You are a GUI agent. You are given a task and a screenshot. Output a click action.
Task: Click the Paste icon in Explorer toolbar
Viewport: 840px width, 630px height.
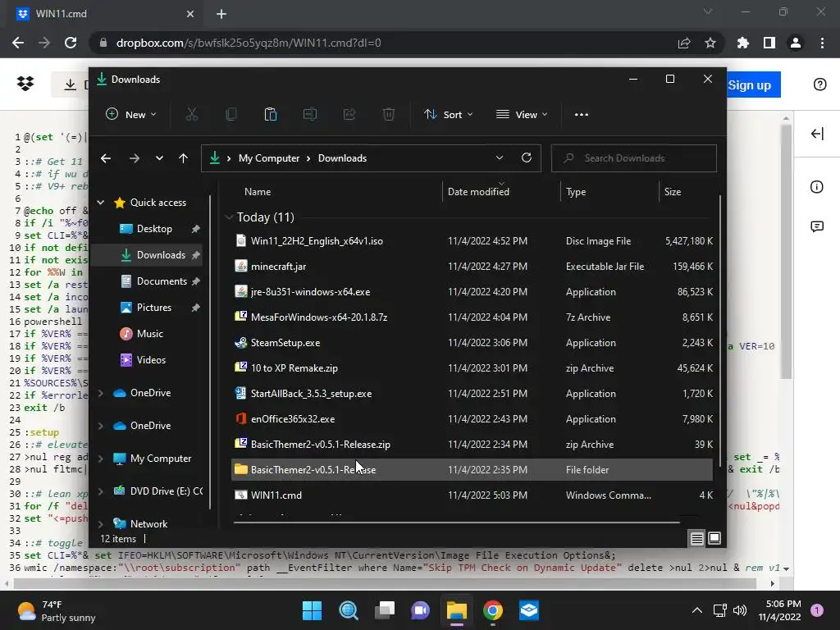pyautogui.click(x=271, y=114)
